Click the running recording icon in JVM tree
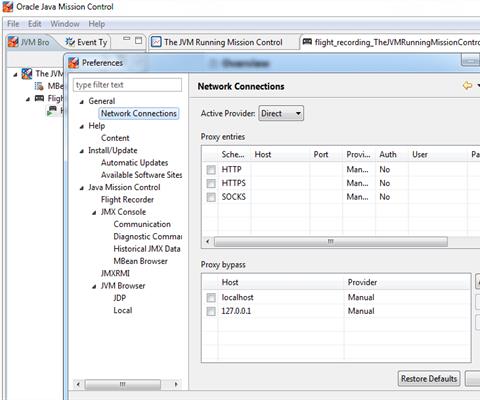 tap(52, 111)
